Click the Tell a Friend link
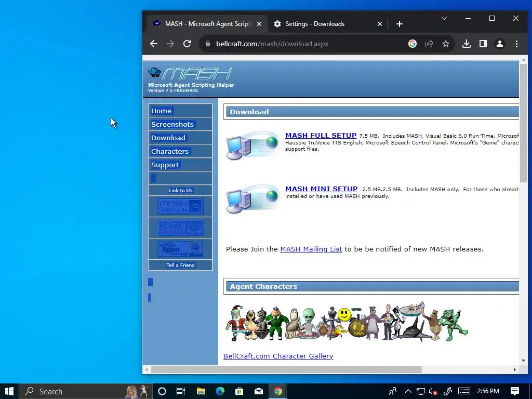Image resolution: width=532 pixels, height=399 pixels. click(x=180, y=265)
